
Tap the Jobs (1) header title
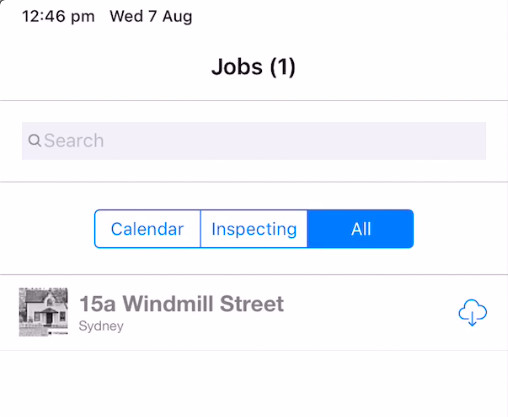coord(254,67)
